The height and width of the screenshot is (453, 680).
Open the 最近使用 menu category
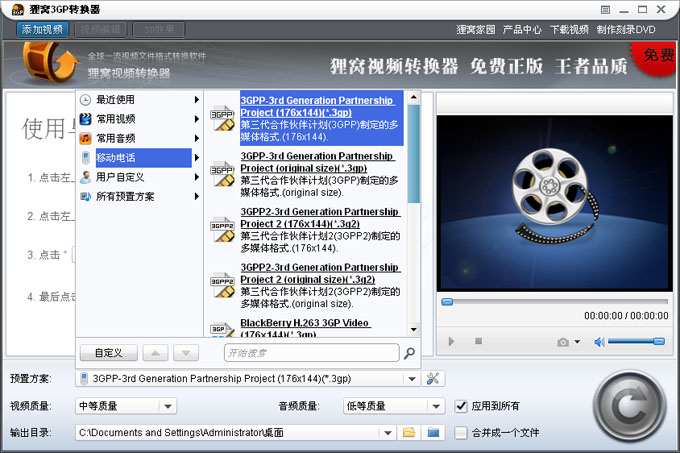pyautogui.click(x=139, y=100)
